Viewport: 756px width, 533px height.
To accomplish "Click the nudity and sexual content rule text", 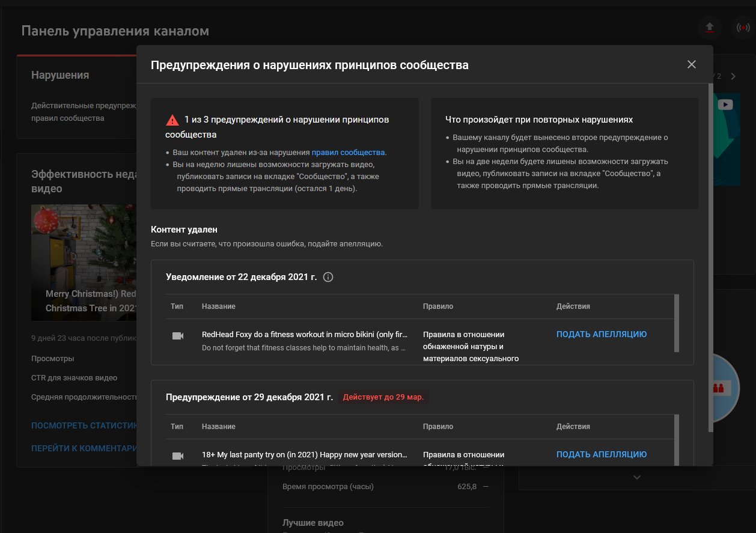I will click(x=471, y=347).
